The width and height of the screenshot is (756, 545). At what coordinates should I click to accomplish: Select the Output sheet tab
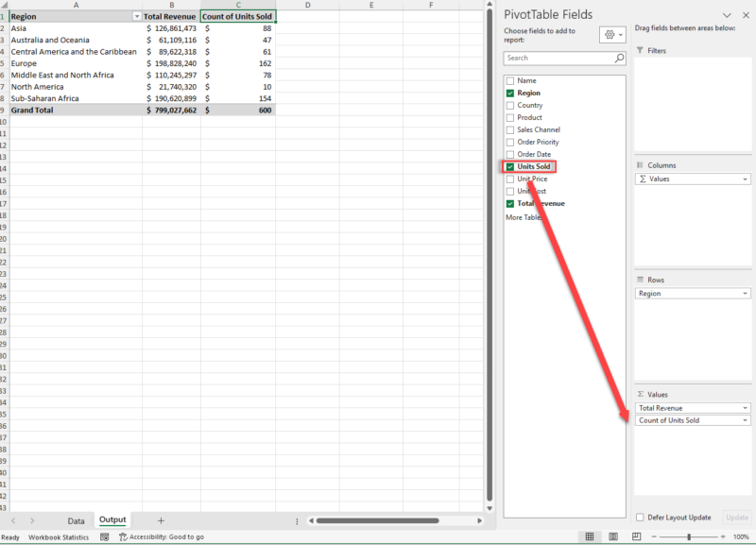(112, 520)
